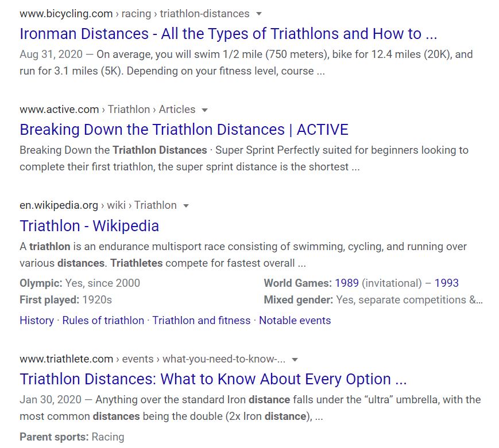Open the Ironman Distances result title
The image size is (499, 448).
(228, 34)
